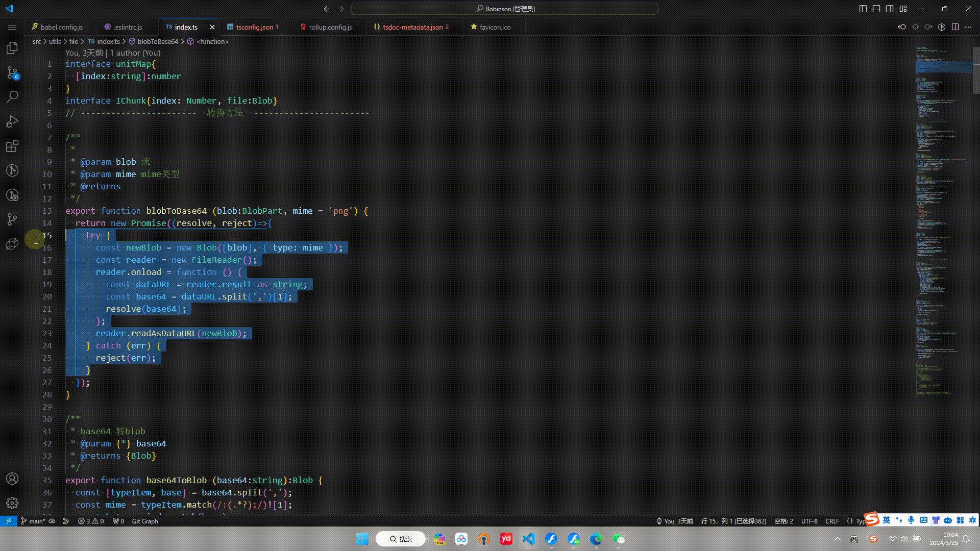Expand the utils breadcrumb item
The height and width of the screenshot is (551, 980).
click(x=55, y=41)
